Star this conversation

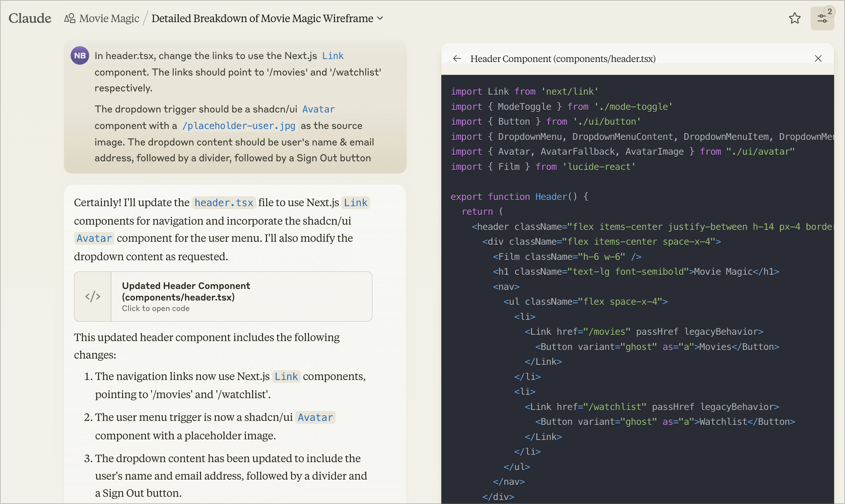tap(795, 18)
